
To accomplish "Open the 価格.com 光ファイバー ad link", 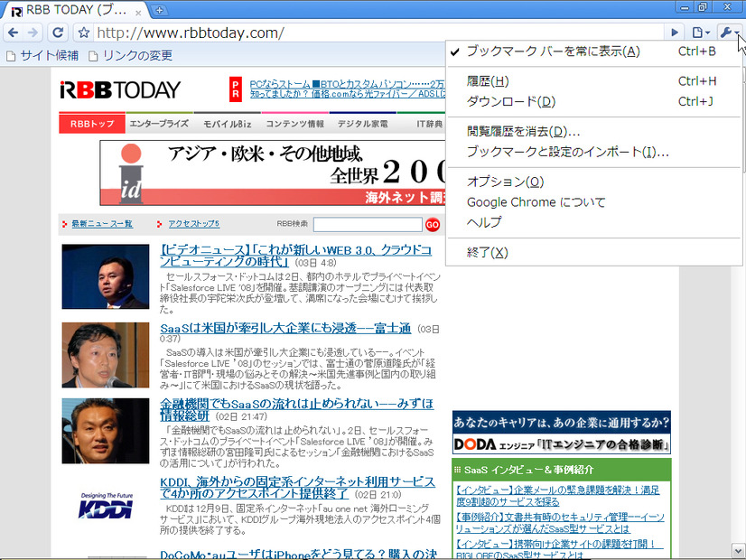I will click(348, 94).
